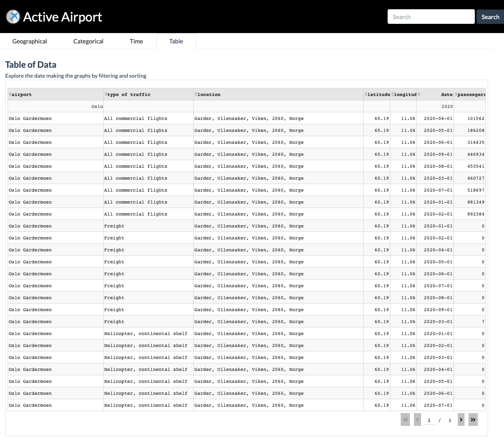Go to next table page
Image resolution: width=504 pixels, height=441 pixels.
tap(461, 419)
